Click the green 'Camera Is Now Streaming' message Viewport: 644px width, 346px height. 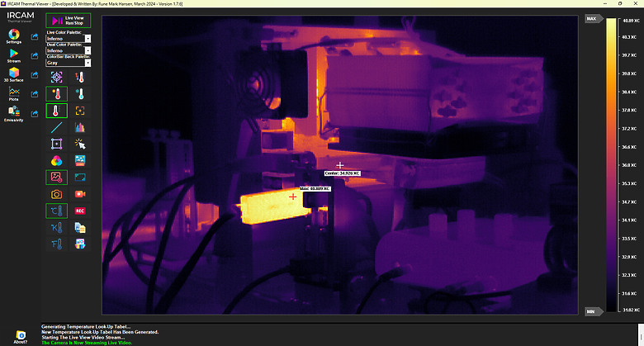[87, 343]
